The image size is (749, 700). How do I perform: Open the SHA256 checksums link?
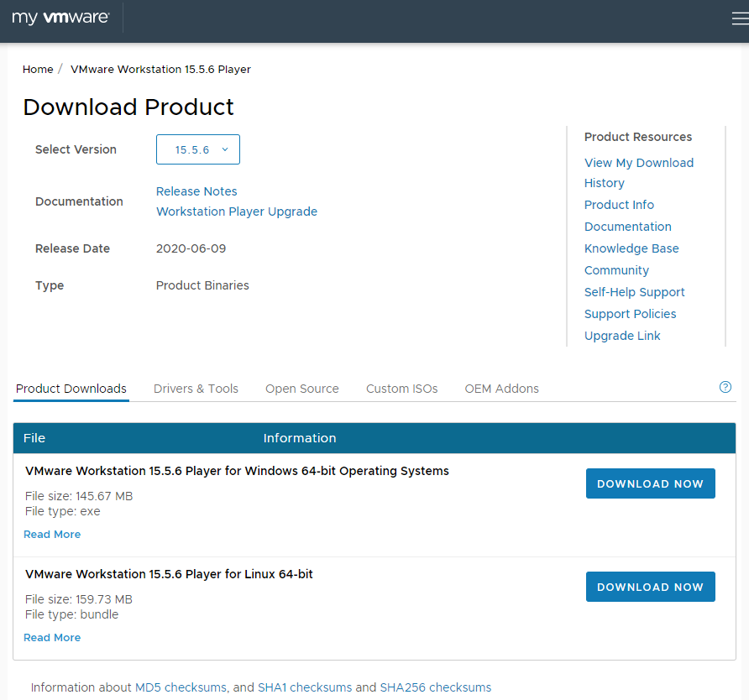click(x=435, y=687)
